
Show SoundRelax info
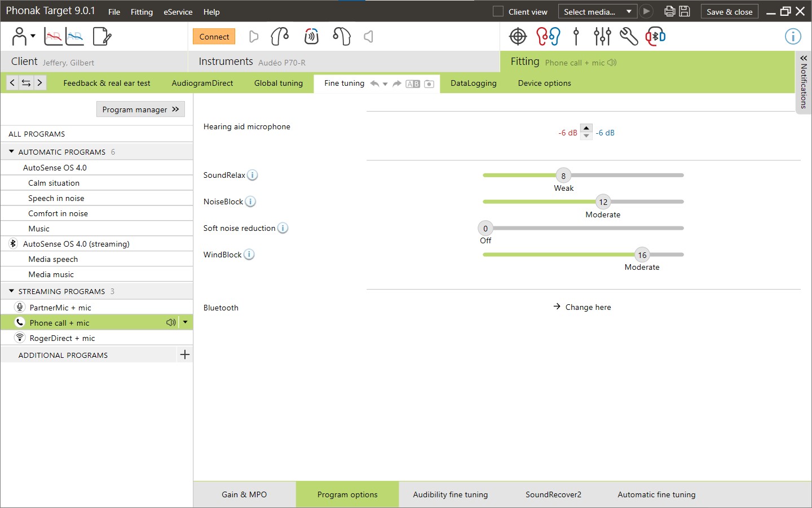(x=253, y=175)
